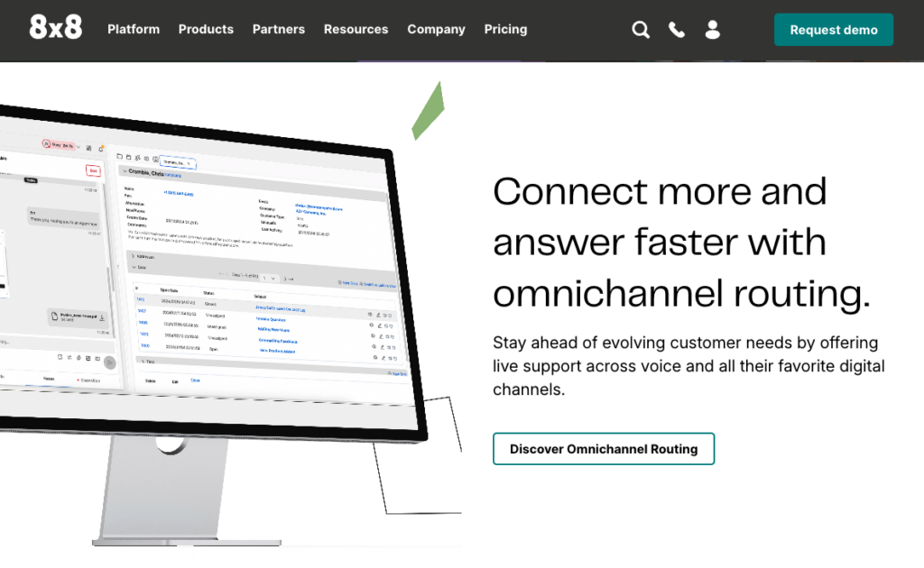Go to the Pricing page
The image size is (924, 568).
505,30
